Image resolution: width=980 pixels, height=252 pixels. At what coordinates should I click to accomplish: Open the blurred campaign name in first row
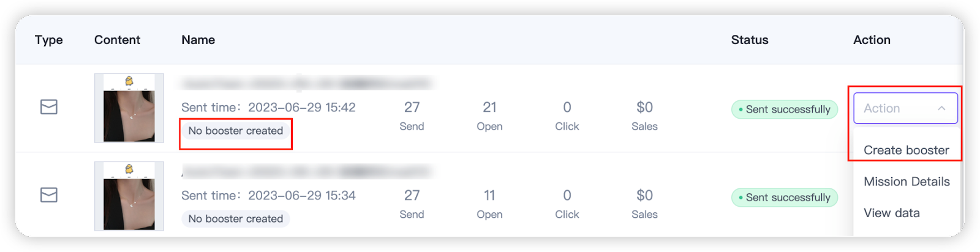(x=306, y=83)
